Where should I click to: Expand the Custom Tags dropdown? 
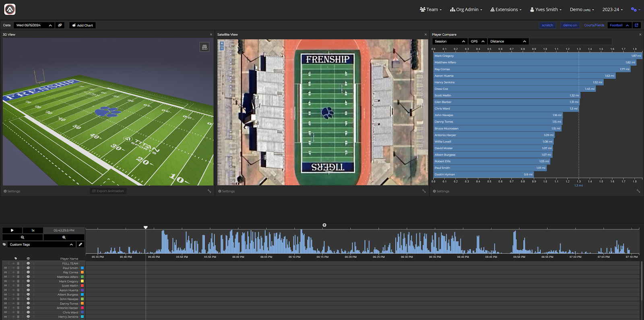(x=41, y=245)
